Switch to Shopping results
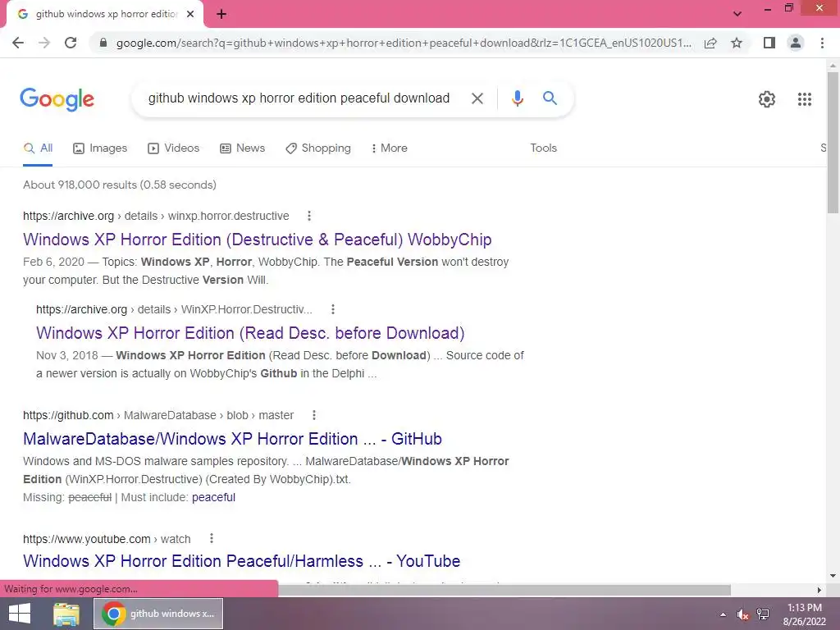Screen dimensions: 840x630 [x=318, y=148]
